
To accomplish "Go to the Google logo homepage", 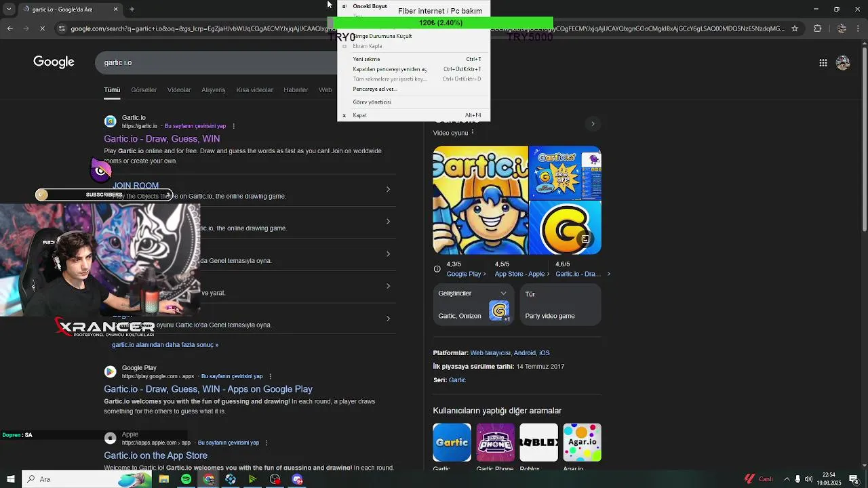I will [x=54, y=62].
